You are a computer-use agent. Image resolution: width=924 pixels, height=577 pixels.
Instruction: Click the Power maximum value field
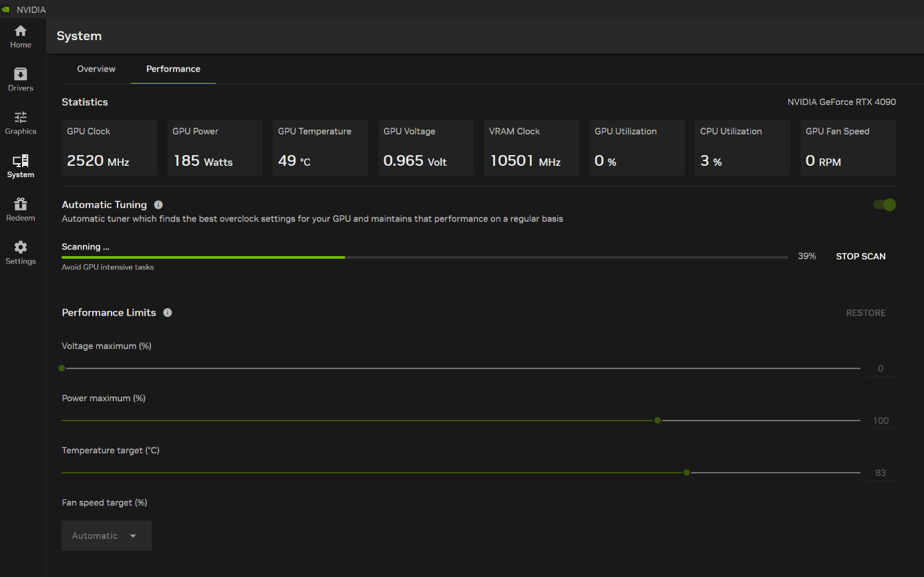(x=880, y=421)
